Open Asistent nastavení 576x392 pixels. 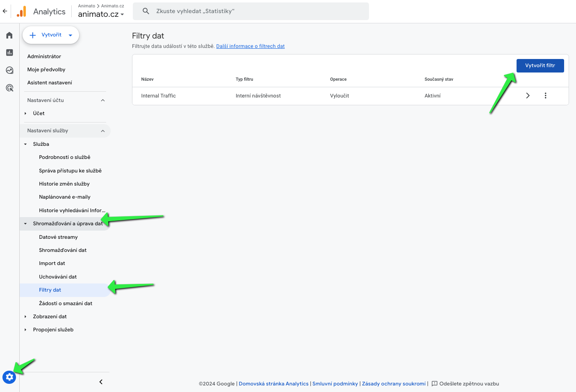tap(50, 83)
